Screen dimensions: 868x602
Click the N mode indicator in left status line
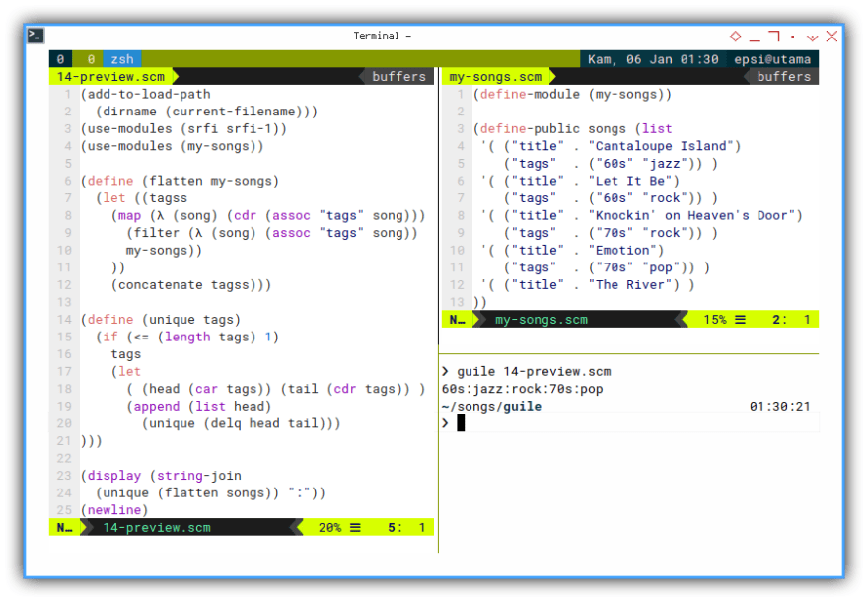(65, 528)
